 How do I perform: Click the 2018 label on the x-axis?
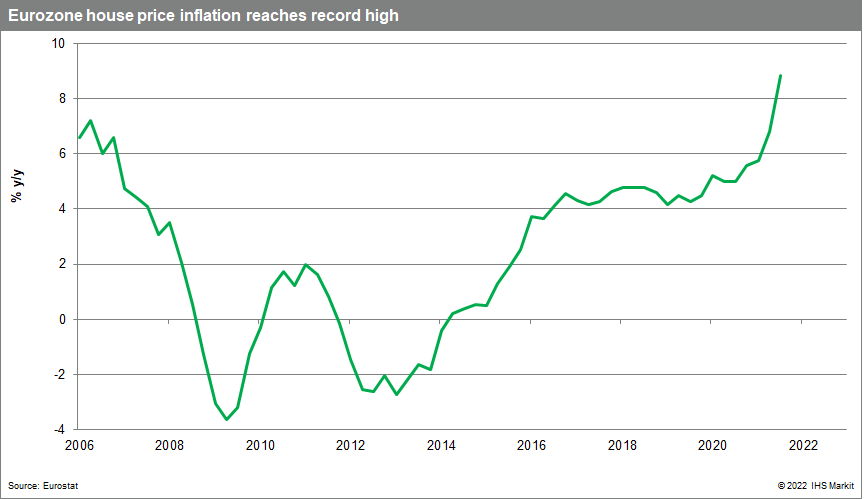622,445
